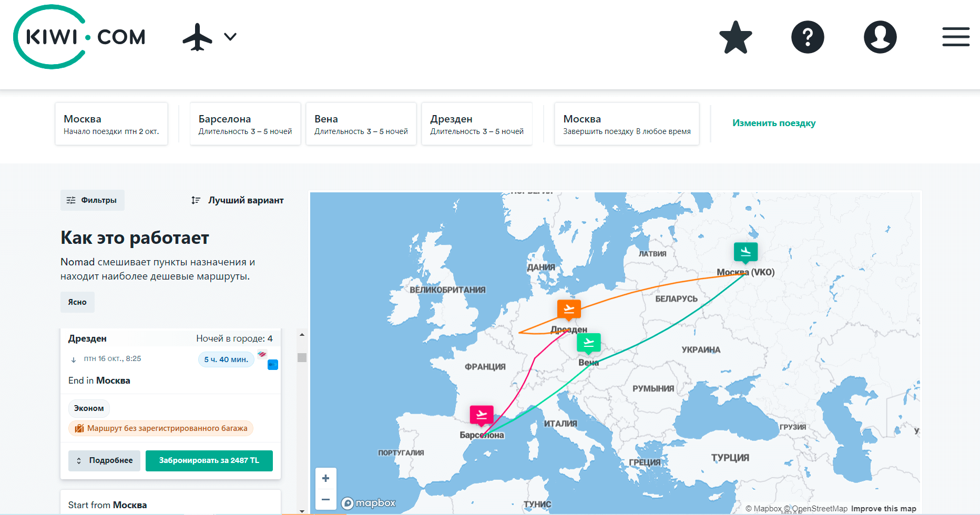
Task: Click the Kiwi.com logo
Action: tap(79, 37)
